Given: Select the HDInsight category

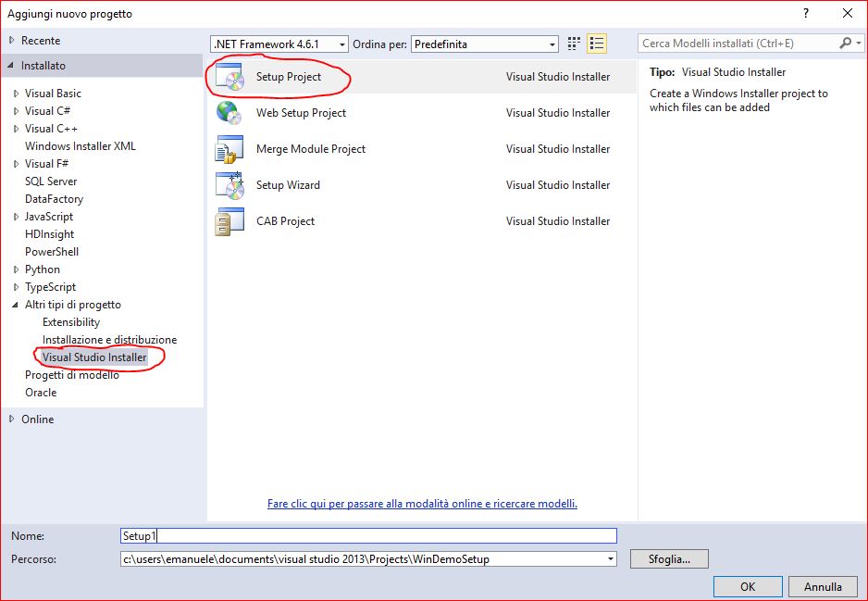Looking at the screenshot, I should tap(50, 234).
